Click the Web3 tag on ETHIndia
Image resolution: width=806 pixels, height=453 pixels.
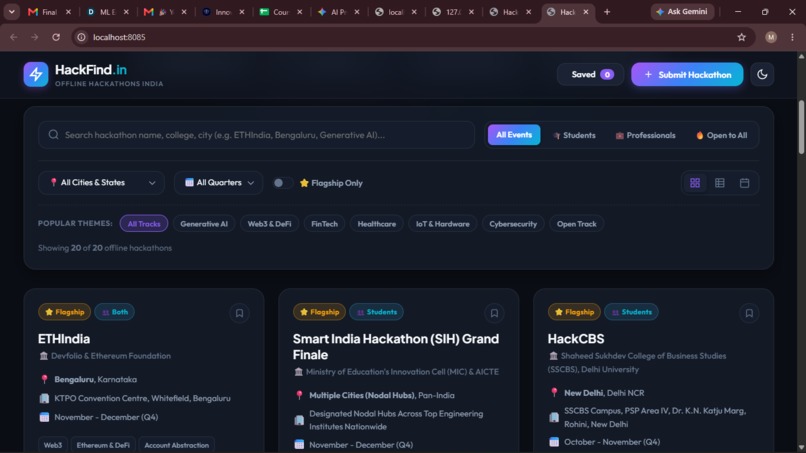point(52,445)
